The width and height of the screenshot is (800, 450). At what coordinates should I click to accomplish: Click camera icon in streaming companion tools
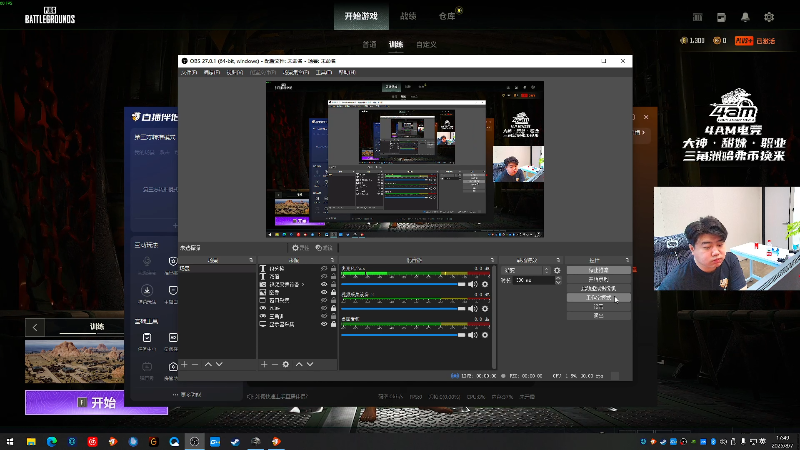(x=172, y=366)
